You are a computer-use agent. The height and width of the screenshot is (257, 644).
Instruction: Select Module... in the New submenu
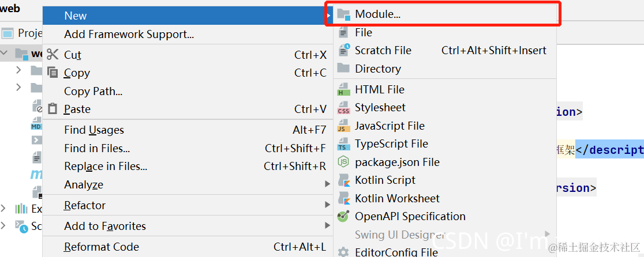click(444, 15)
